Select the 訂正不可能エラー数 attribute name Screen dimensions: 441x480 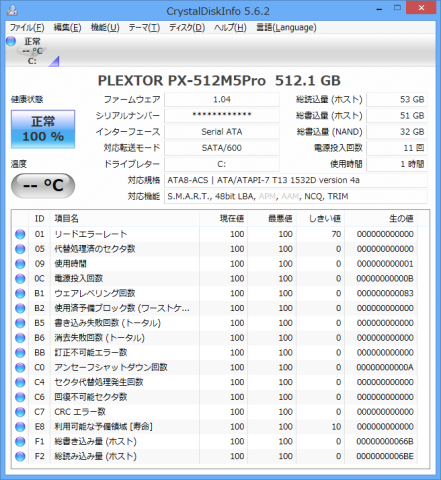click(x=91, y=352)
